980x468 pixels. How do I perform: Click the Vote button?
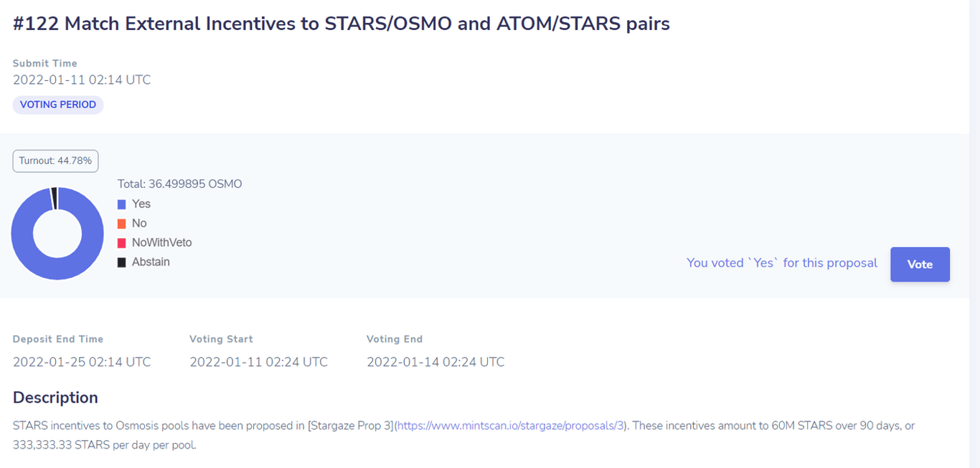(920, 264)
